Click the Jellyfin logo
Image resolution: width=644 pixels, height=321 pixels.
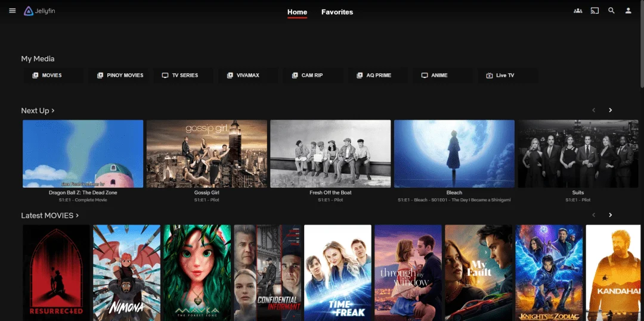39,11
